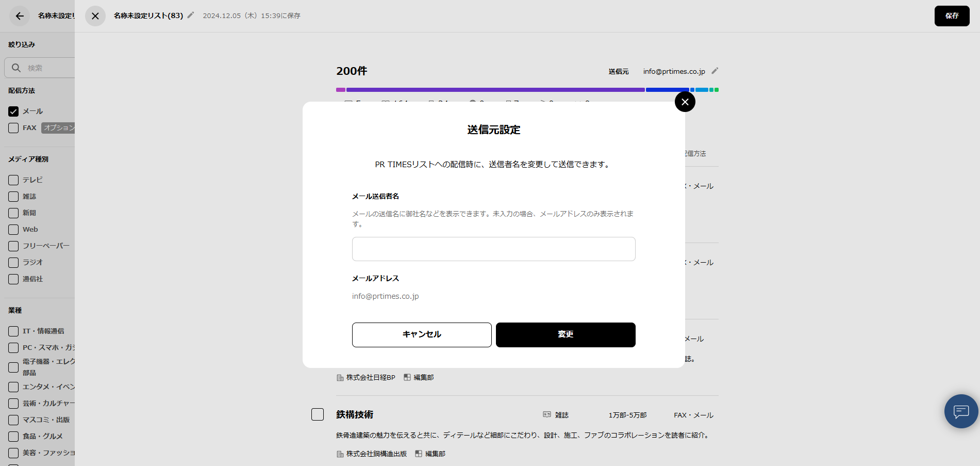Click the search magnifier icon
The width and height of the screenshot is (980, 466).
click(16, 68)
